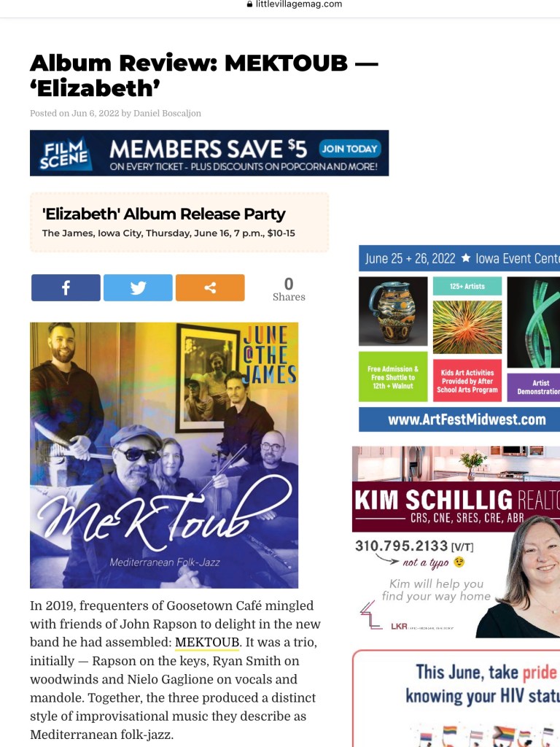Open author Daniel Boscaljon's page
The height and width of the screenshot is (747, 560).
point(167,113)
